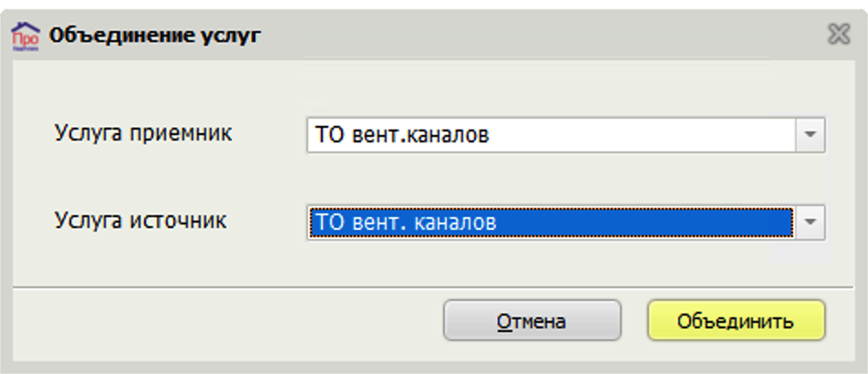Screen dimensions: 868x374
Task: Click the Услуга источник label
Action: coord(140,221)
